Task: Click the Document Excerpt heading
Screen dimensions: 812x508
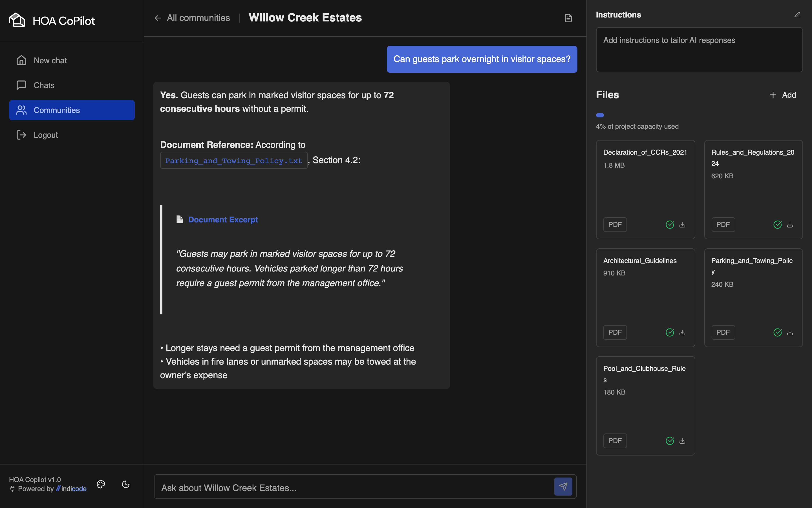Action: pyautogui.click(x=223, y=220)
